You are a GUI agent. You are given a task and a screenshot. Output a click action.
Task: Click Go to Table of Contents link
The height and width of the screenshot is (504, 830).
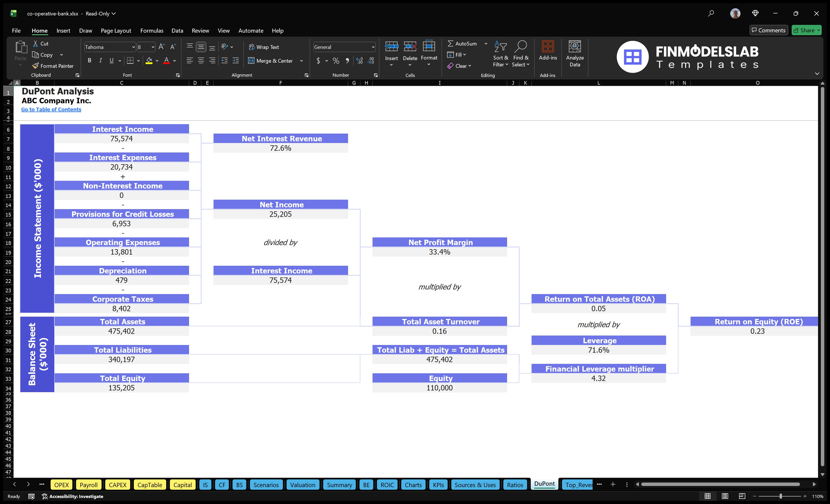click(51, 109)
